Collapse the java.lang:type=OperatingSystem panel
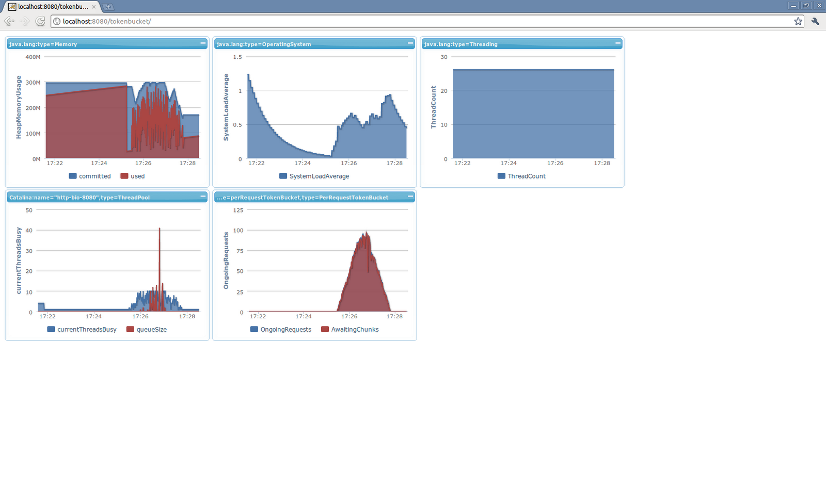The height and width of the screenshot is (504, 826). pos(410,43)
